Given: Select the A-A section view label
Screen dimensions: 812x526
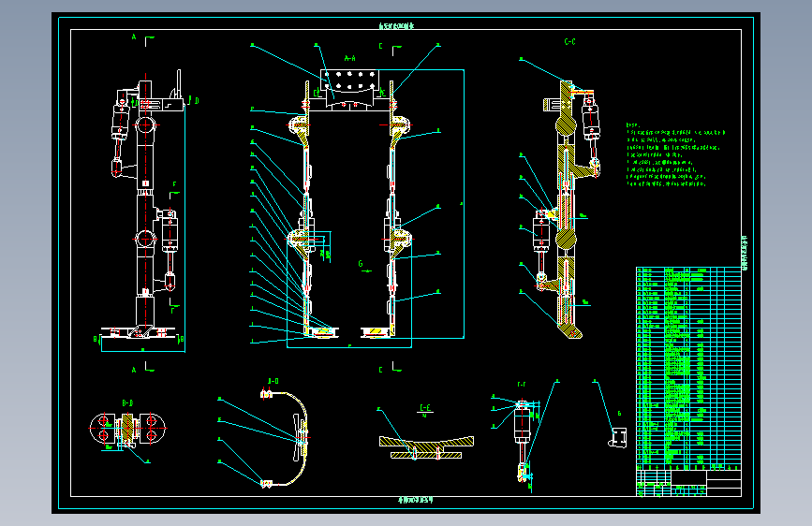Looking at the screenshot, I should (x=350, y=59).
